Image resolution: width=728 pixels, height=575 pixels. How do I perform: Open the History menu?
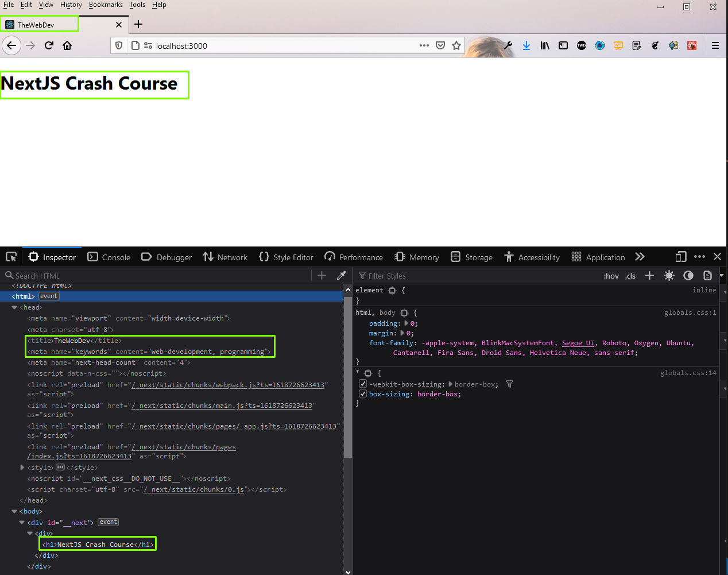point(71,5)
